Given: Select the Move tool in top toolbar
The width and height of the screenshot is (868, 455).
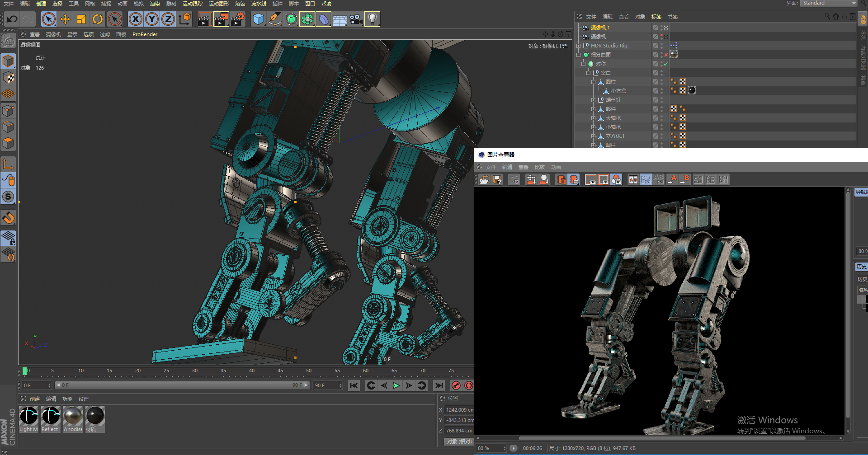Looking at the screenshot, I should click(x=65, y=19).
